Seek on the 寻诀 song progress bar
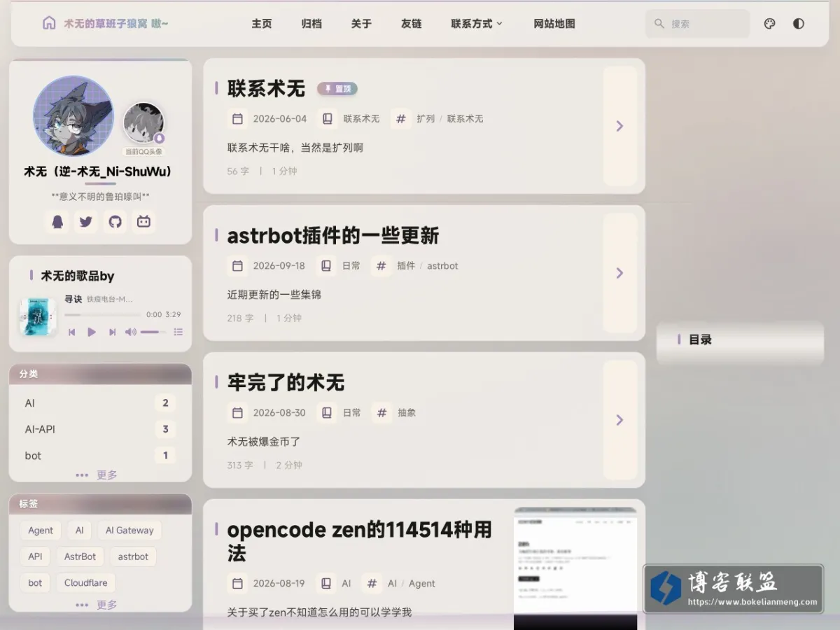Image resolution: width=840 pixels, height=630 pixels. [x=103, y=315]
